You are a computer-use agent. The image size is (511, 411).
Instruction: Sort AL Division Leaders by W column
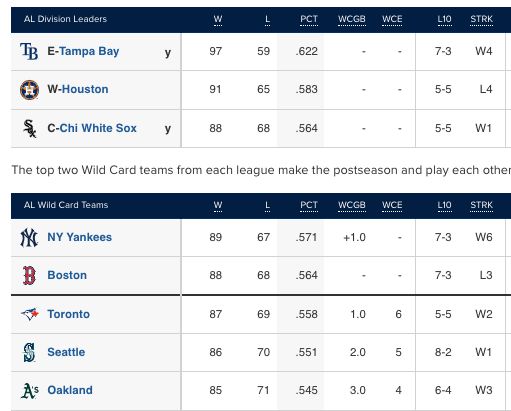(x=218, y=19)
